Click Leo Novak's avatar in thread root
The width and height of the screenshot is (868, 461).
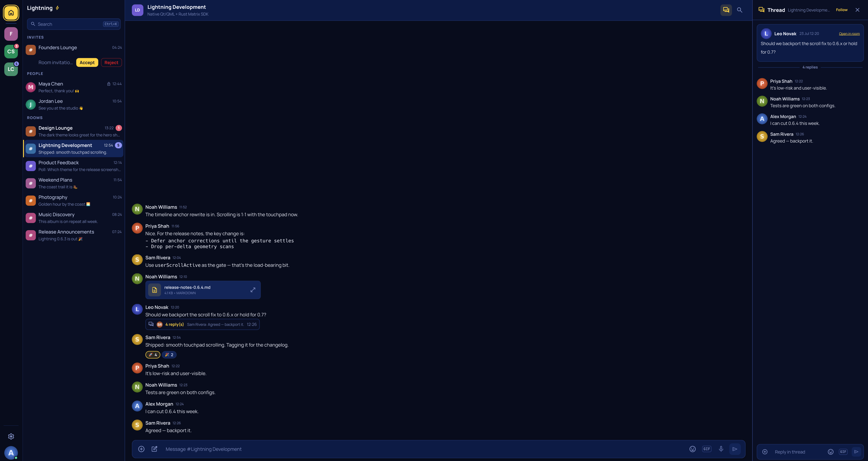pyautogui.click(x=766, y=34)
